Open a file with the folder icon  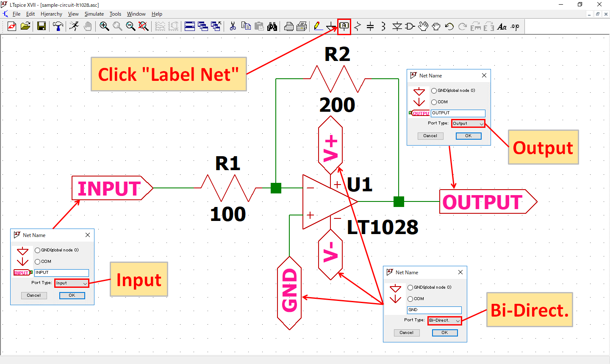25,26
